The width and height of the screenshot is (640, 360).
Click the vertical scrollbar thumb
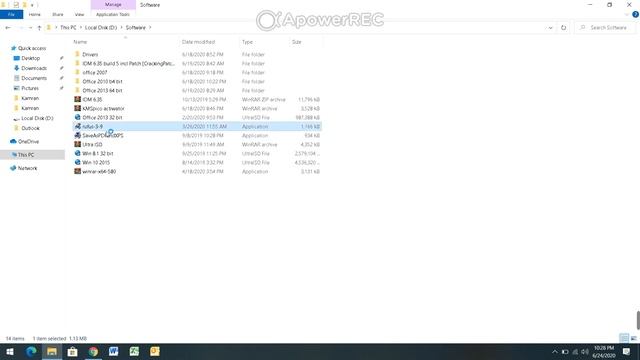[638, 320]
